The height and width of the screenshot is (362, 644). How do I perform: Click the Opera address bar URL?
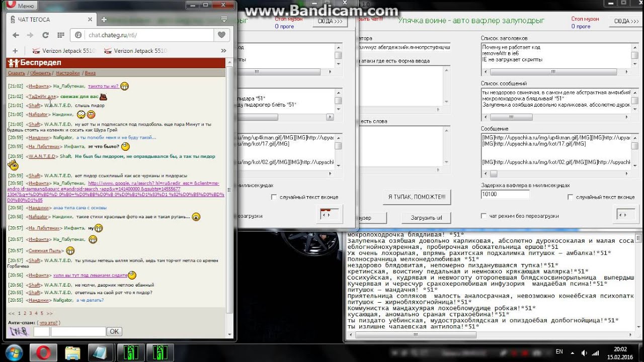coord(112,35)
